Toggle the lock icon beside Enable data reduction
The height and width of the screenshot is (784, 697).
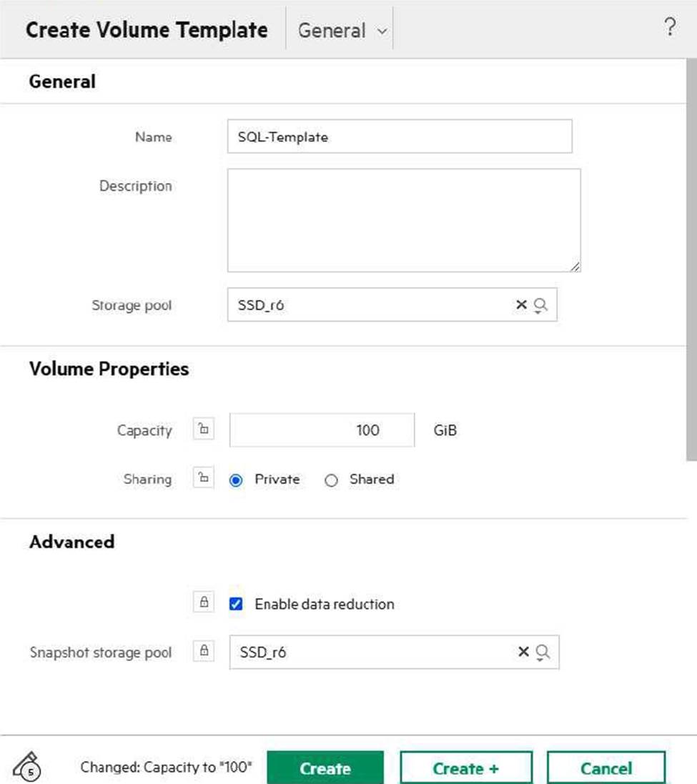click(204, 602)
